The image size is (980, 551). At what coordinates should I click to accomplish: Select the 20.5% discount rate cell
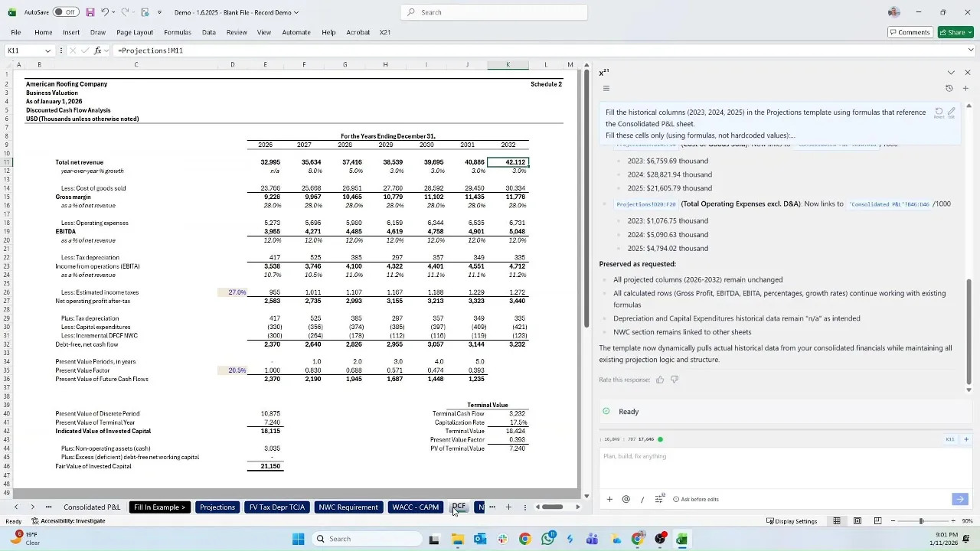tap(233, 370)
